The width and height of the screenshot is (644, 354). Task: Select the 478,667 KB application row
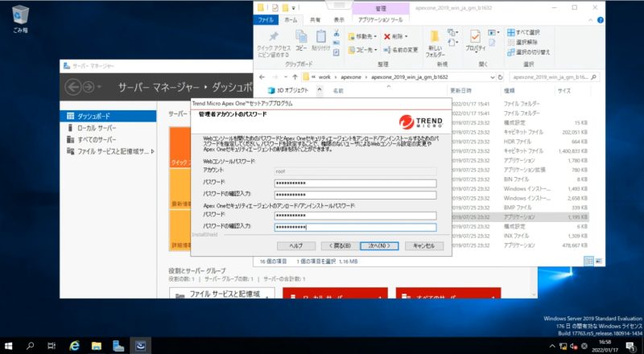coord(519,245)
